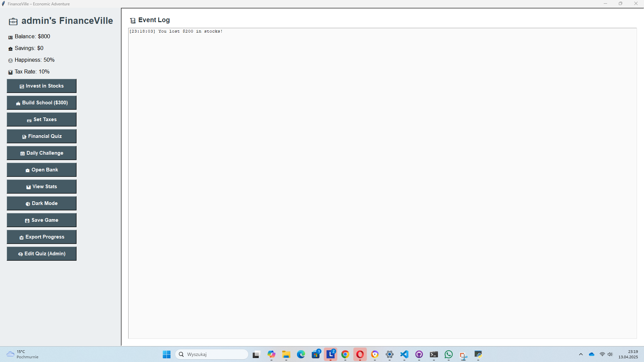Open the weather widget showing 15°C

(23, 354)
